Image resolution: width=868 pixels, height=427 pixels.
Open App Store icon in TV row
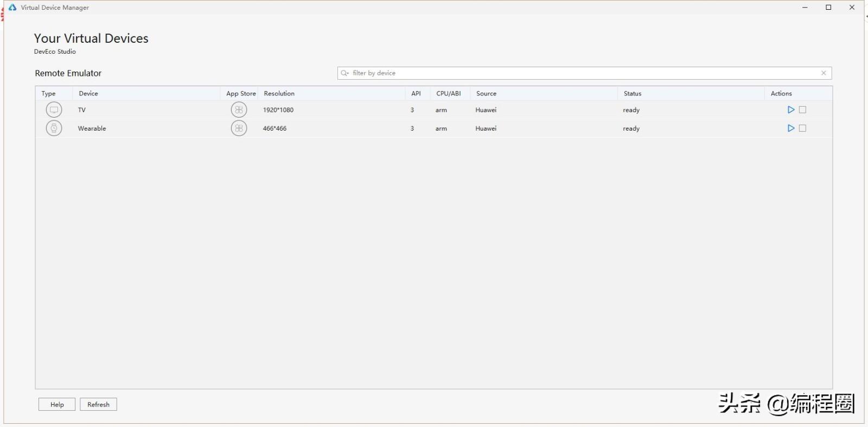tap(239, 109)
